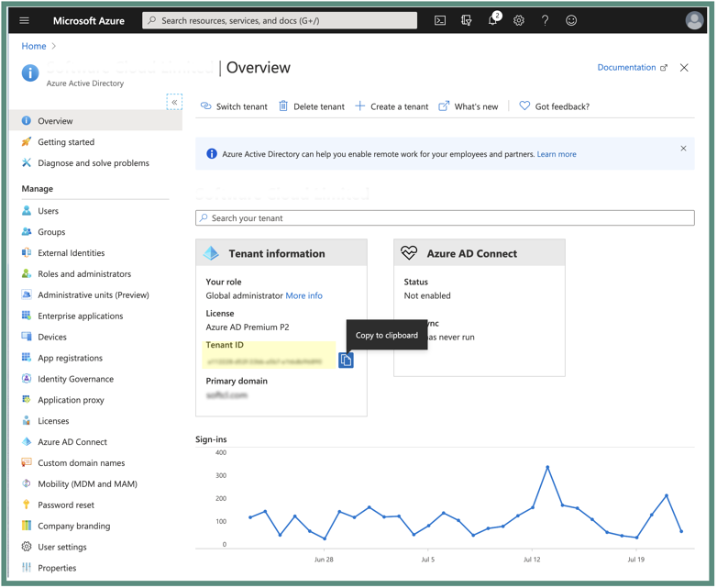
Task: Click the Learn more link in banner
Action: pos(557,154)
